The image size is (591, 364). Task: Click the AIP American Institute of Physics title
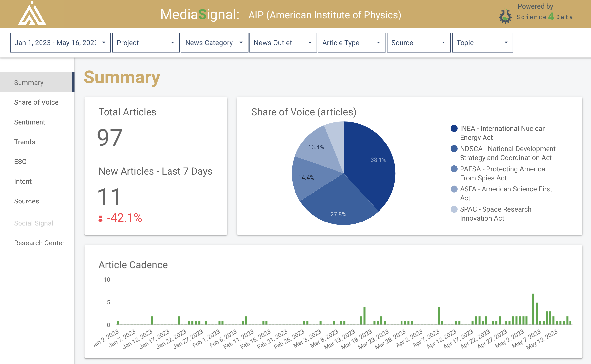325,15
